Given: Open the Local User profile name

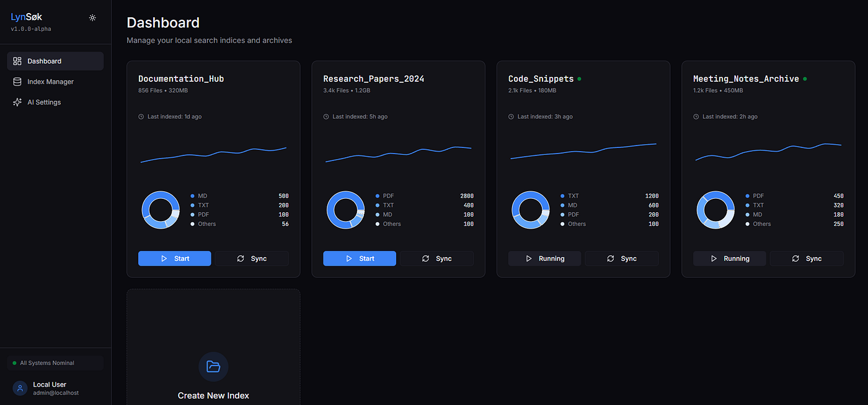Looking at the screenshot, I should coord(50,385).
